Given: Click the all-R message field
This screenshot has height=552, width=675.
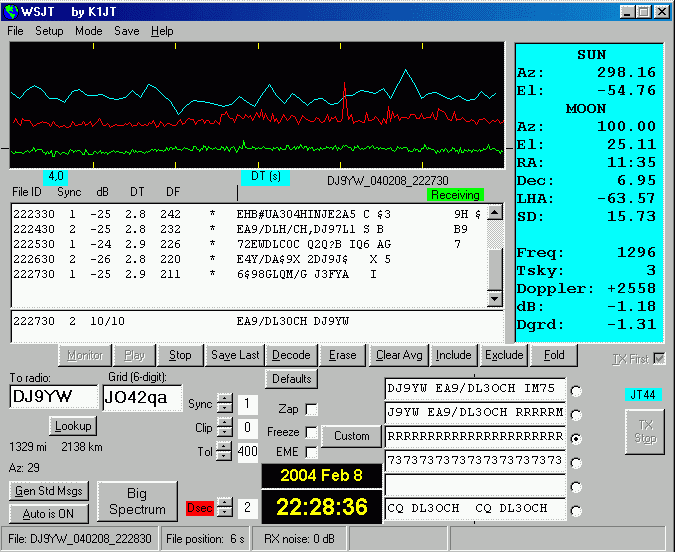Looking at the screenshot, I should click(475, 437).
